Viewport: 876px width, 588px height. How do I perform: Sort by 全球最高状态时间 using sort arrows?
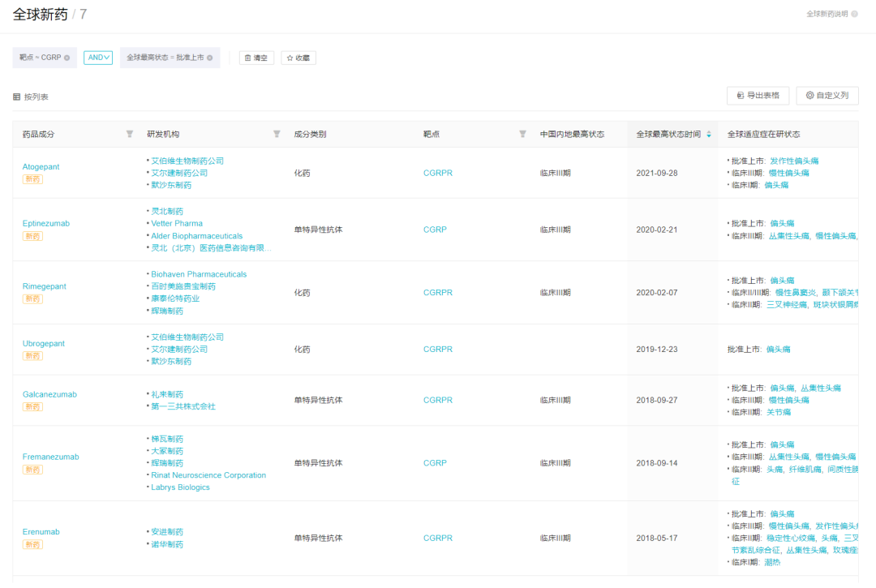pos(709,134)
